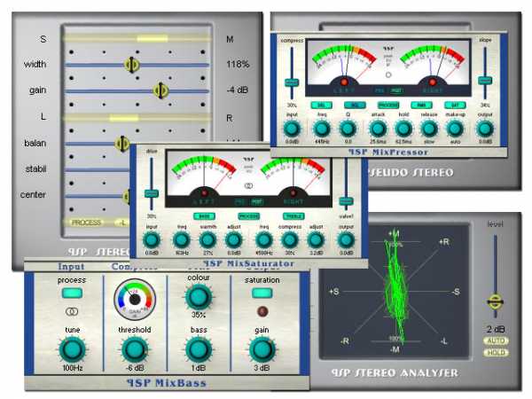Click the stabil slider track

click(97, 169)
